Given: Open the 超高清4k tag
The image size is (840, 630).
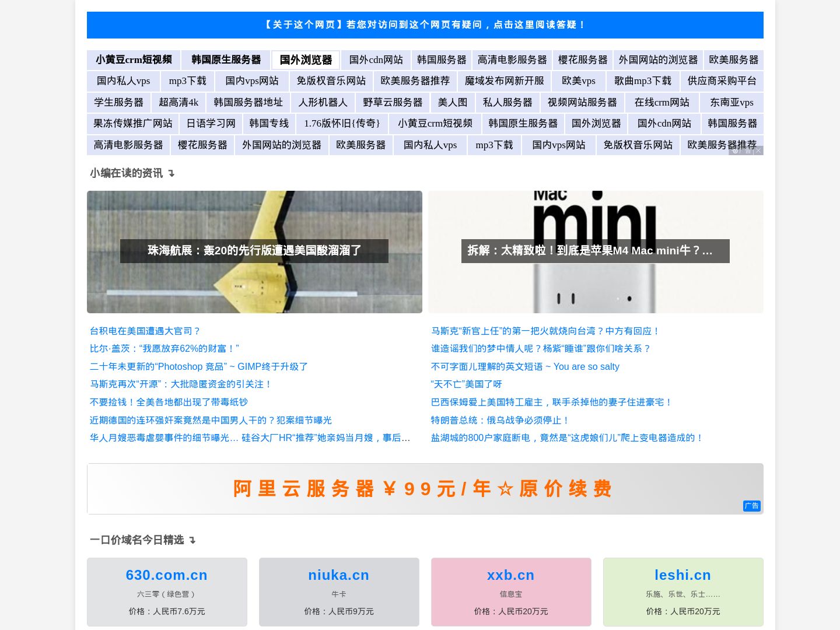Looking at the screenshot, I should point(178,103).
